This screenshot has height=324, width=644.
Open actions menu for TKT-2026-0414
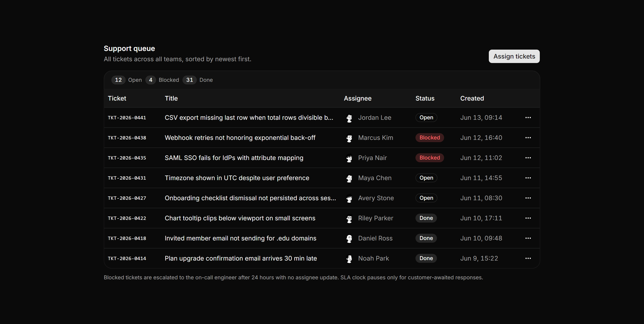click(528, 258)
